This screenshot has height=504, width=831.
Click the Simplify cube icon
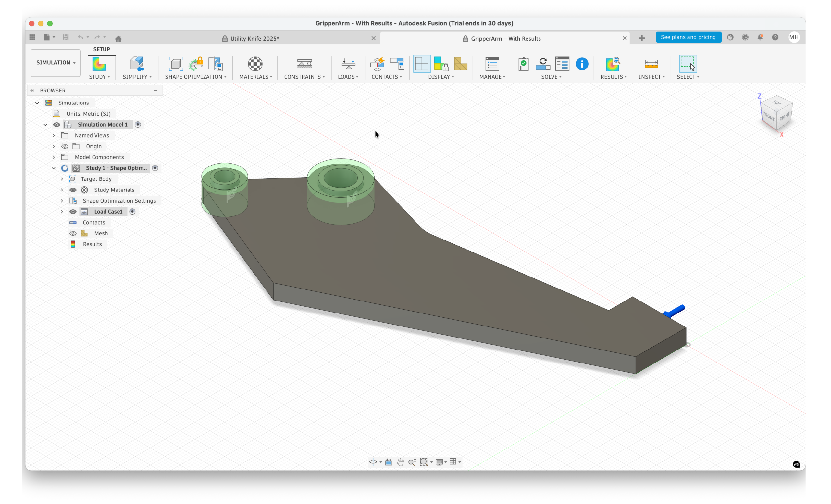(x=137, y=64)
